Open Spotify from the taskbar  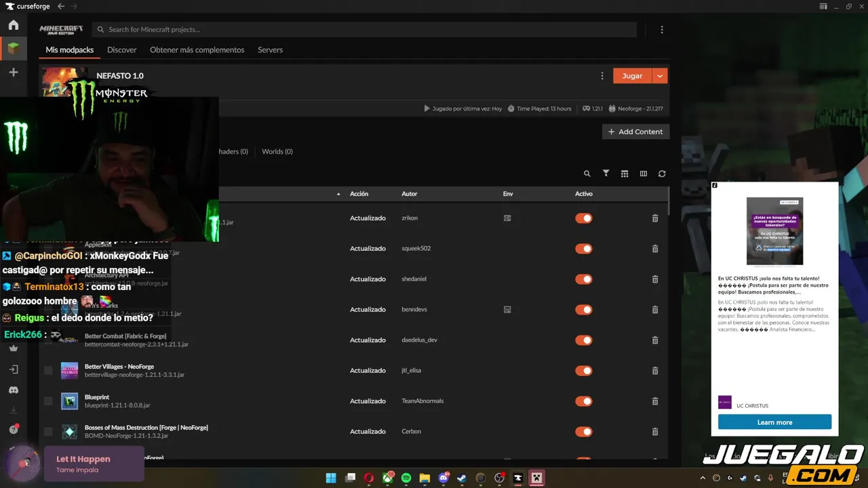pyautogui.click(x=406, y=478)
